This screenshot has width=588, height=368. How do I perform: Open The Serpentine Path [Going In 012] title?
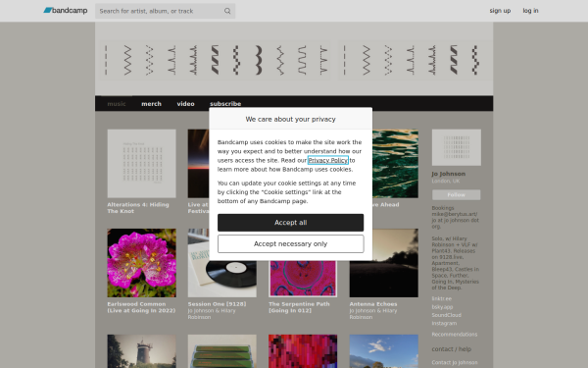pos(299,307)
